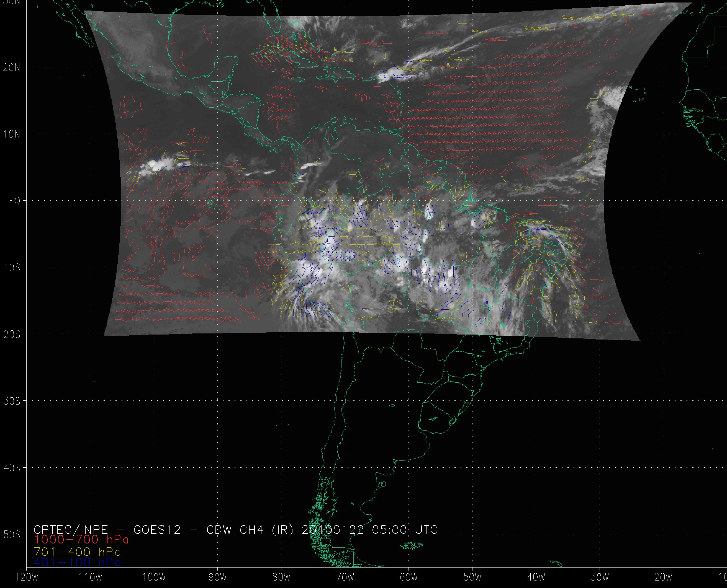Click the 30S latitude axis label
The image size is (727, 588).
click(x=12, y=401)
